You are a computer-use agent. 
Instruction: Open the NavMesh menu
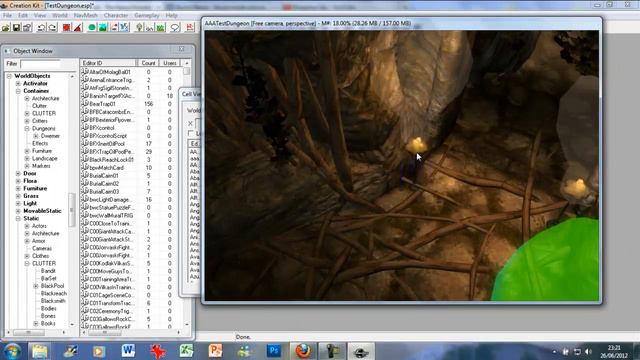click(x=85, y=15)
